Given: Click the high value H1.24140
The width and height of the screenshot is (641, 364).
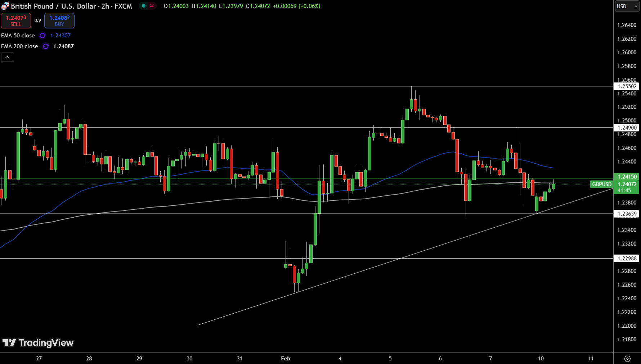Looking at the screenshot, I should [204, 6].
